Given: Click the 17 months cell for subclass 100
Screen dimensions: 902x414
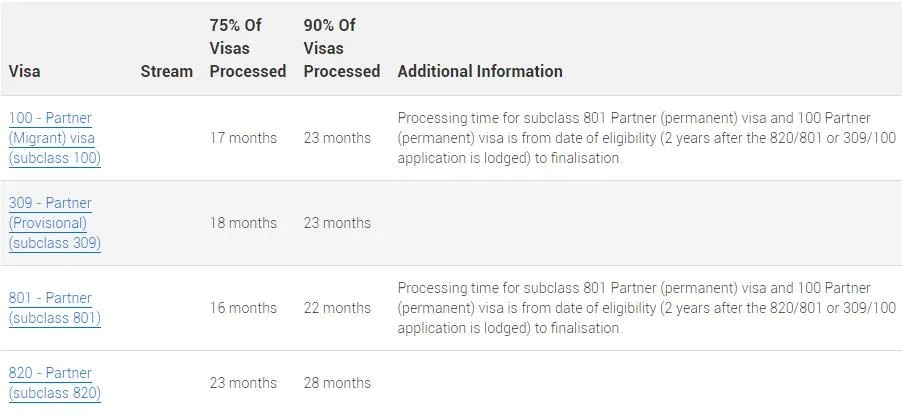Looking at the screenshot, I should coord(243,138).
